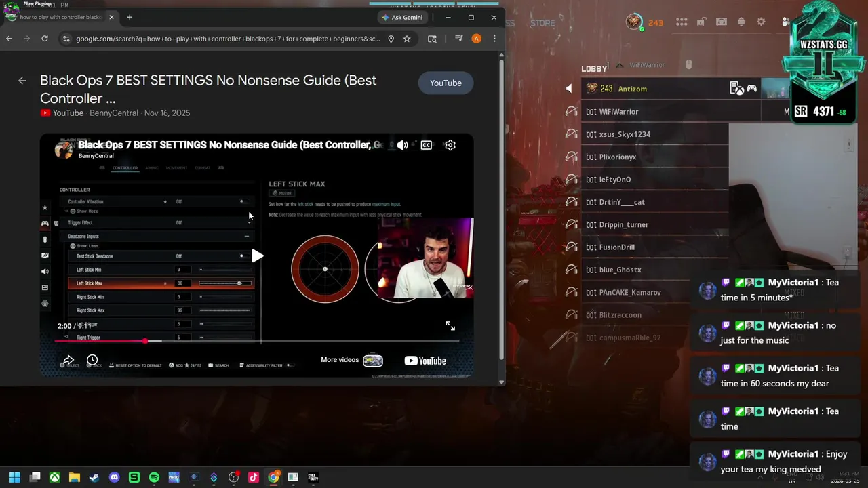Screen dimensions: 868x488
Task: Open Call of Duty taskbar icon
Action: (313, 477)
